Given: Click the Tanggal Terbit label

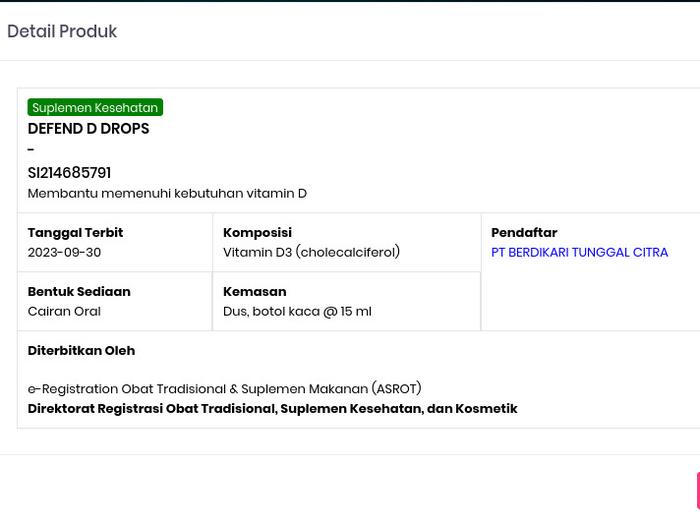Looking at the screenshot, I should pos(75,232).
